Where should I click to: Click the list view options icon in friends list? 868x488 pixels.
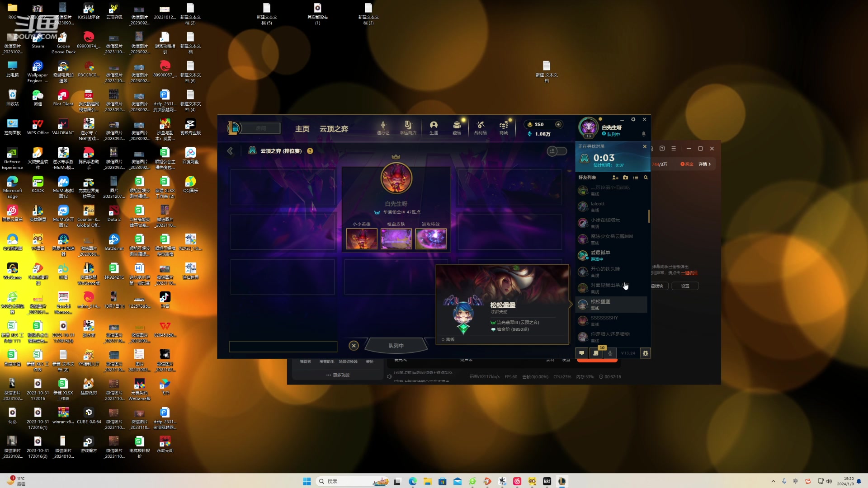(x=636, y=178)
